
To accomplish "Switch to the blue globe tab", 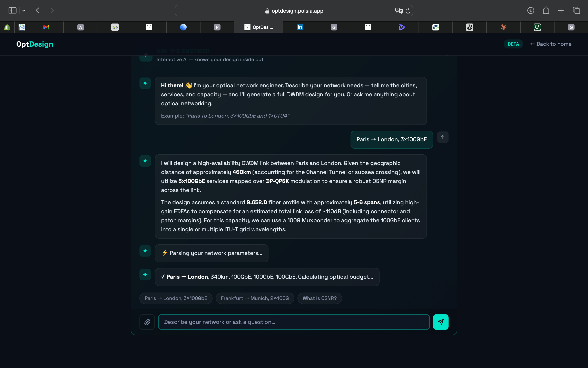I will pyautogui.click(x=183, y=27).
